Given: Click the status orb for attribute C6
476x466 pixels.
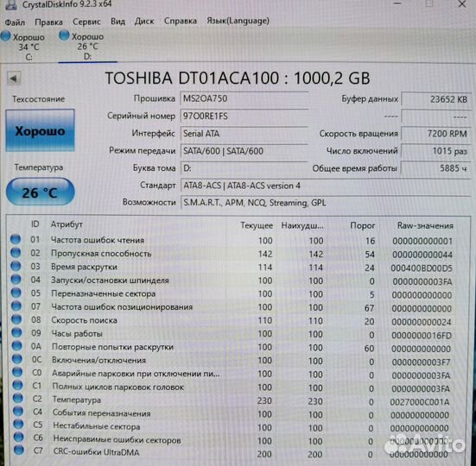Looking at the screenshot, I should 19,438.
